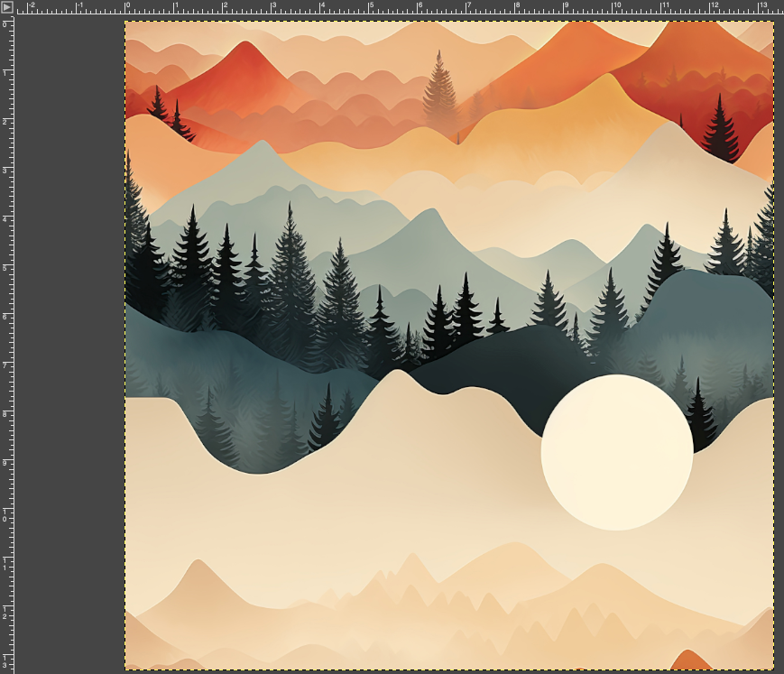Select the cream sun circle in the artwork
Image resolution: width=784 pixels, height=674 pixels.
click(617, 452)
